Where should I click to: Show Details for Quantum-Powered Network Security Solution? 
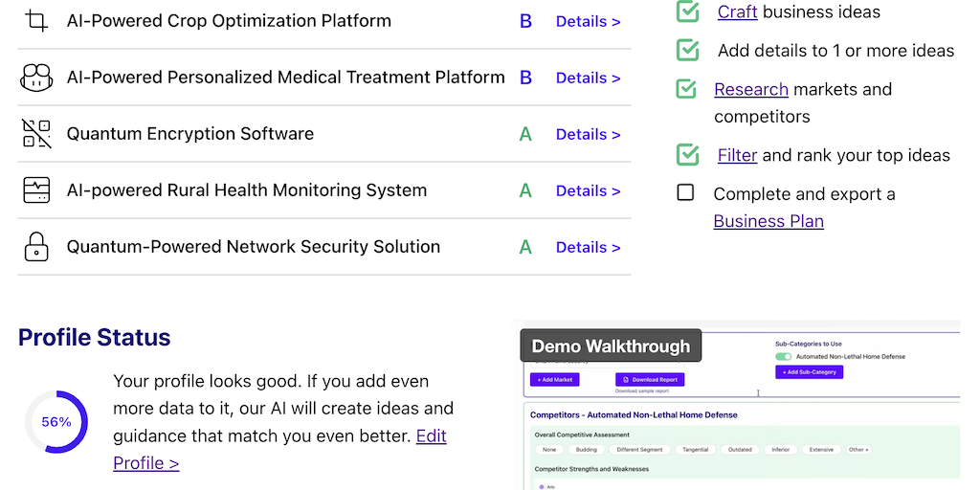tap(588, 247)
